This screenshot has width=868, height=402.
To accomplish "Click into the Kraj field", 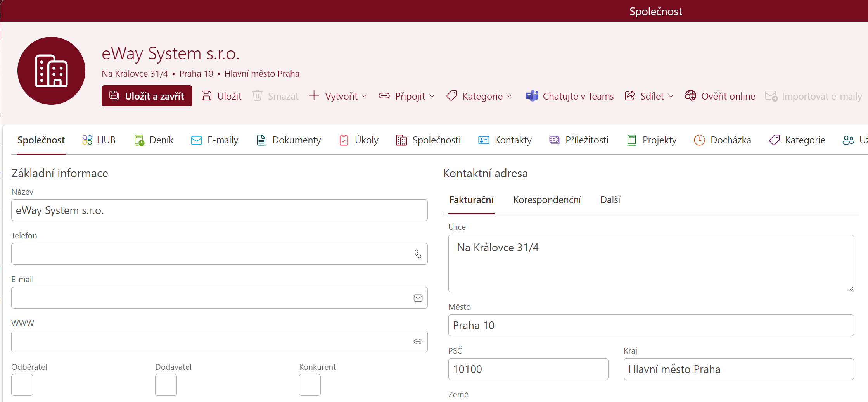I will coord(739,369).
